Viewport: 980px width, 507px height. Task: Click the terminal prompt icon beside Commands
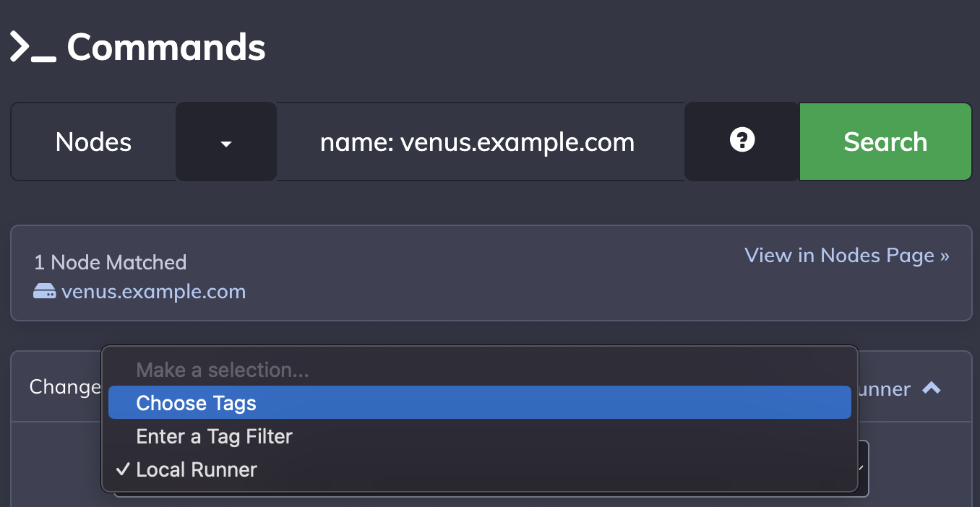[33, 48]
